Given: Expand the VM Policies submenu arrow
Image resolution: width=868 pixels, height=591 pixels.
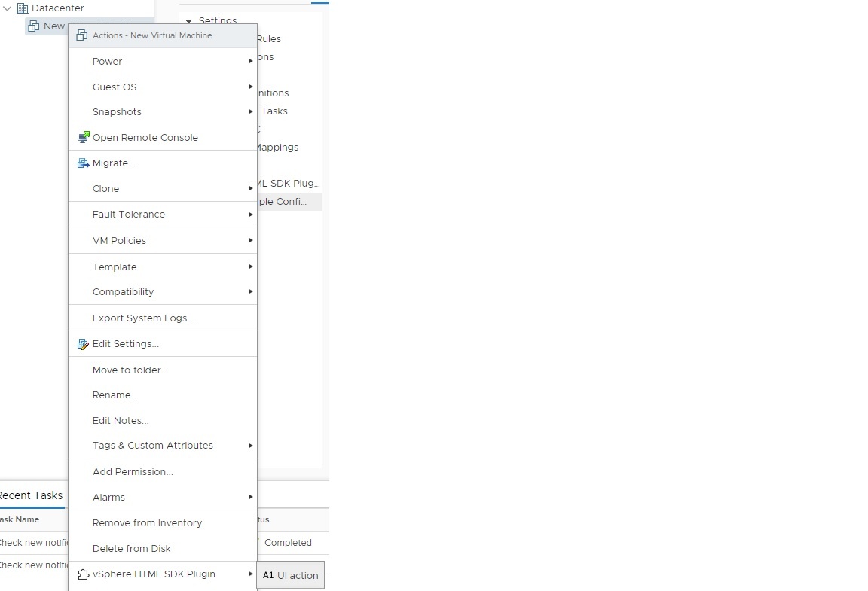Looking at the screenshot, I should tap(250, 241).
